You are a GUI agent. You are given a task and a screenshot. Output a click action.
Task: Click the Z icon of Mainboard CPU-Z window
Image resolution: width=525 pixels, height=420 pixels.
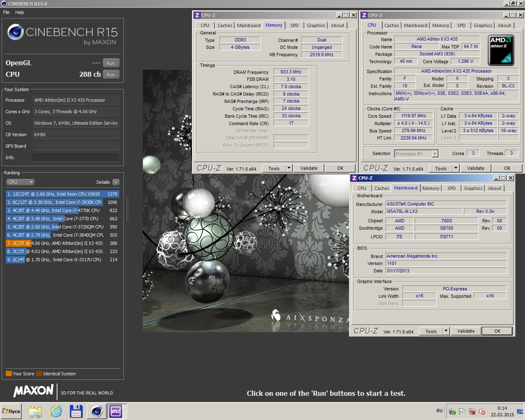(354, 178)
